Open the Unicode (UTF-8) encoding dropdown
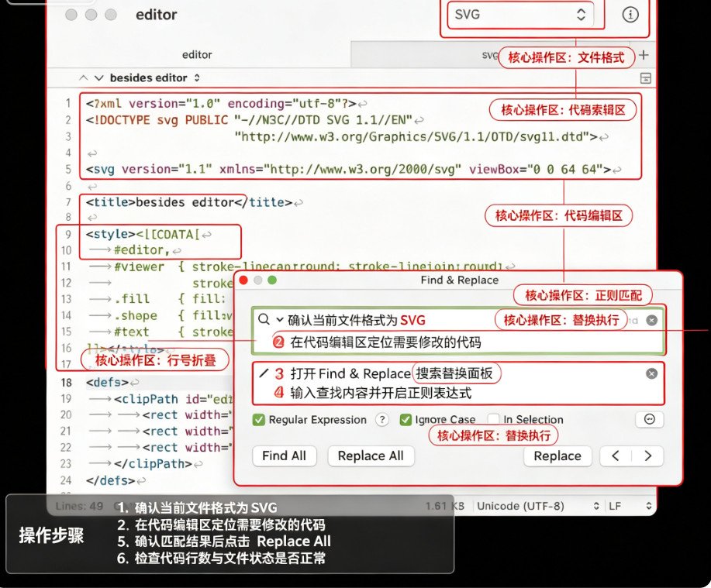This screenshot has width=711, height=588. point(538,506)
